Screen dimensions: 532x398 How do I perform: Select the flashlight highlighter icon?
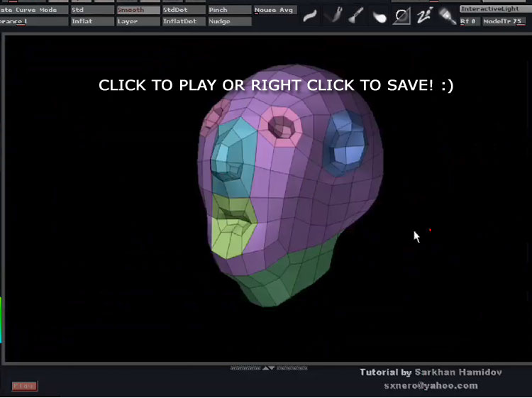pyautogui.click(x=447, y=16)
